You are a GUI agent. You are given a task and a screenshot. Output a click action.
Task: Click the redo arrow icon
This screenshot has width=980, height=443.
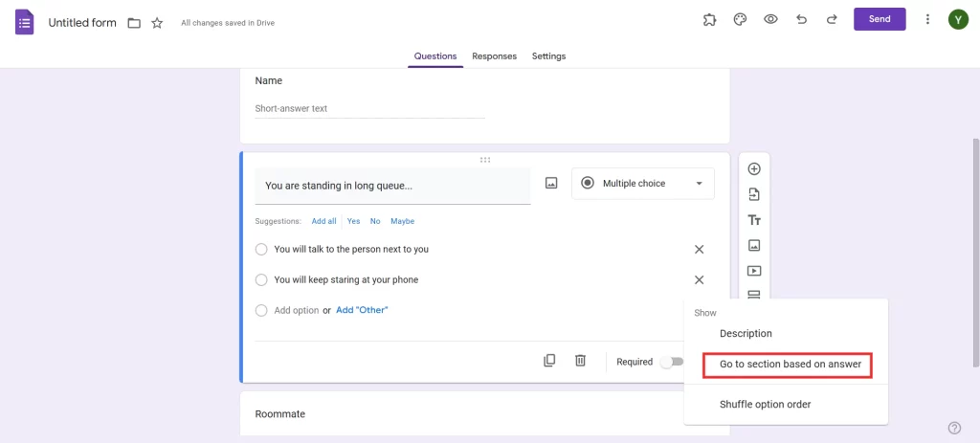click(832, 19)
